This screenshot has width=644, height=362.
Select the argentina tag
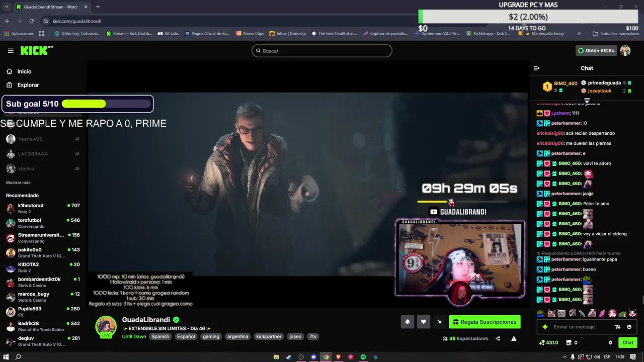[x=237, y=336]
